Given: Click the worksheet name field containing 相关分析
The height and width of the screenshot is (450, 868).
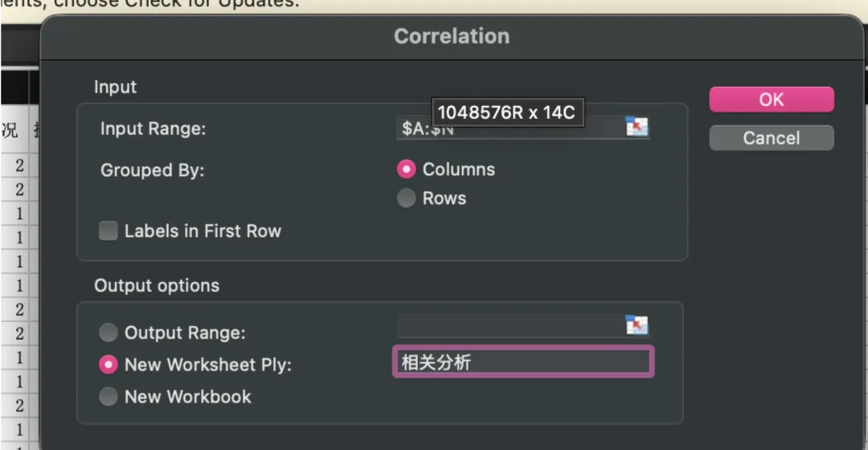Looking at the screenshot, I should pos(522,362).
